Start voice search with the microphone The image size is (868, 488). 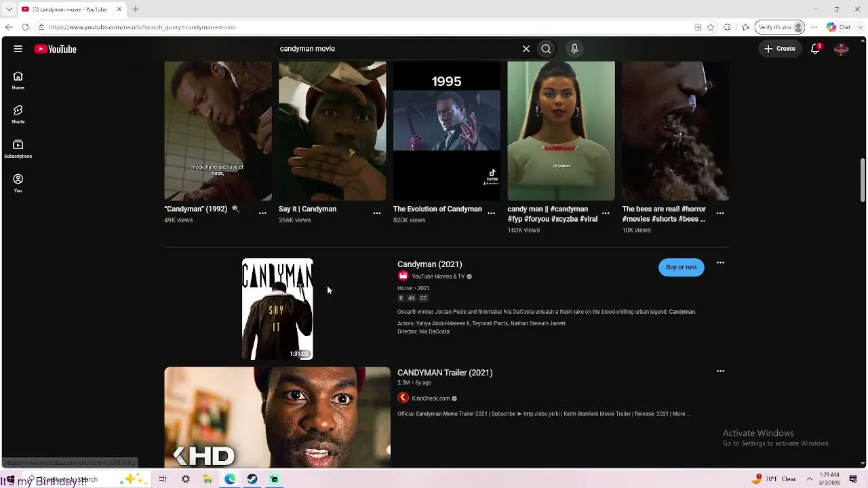(574, 49)
